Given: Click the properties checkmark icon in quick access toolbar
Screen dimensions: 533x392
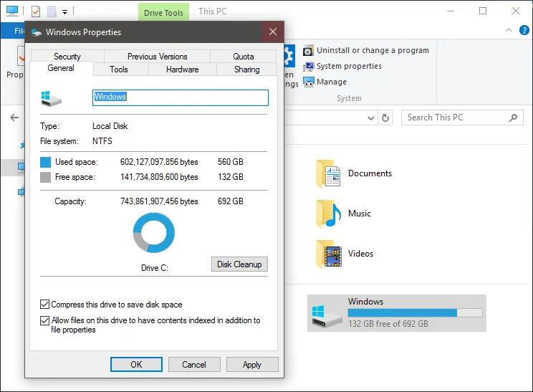Looking at the screenshot, I should 36,11.
